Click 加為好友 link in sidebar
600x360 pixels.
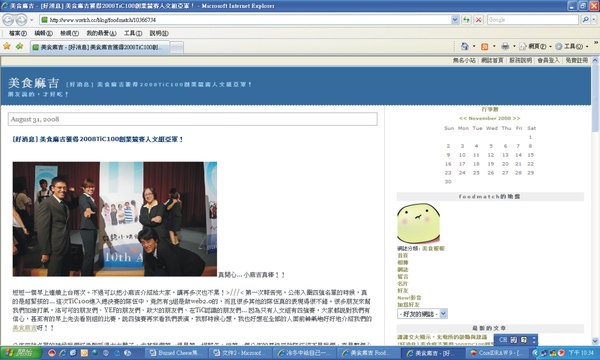pos(408,305)
